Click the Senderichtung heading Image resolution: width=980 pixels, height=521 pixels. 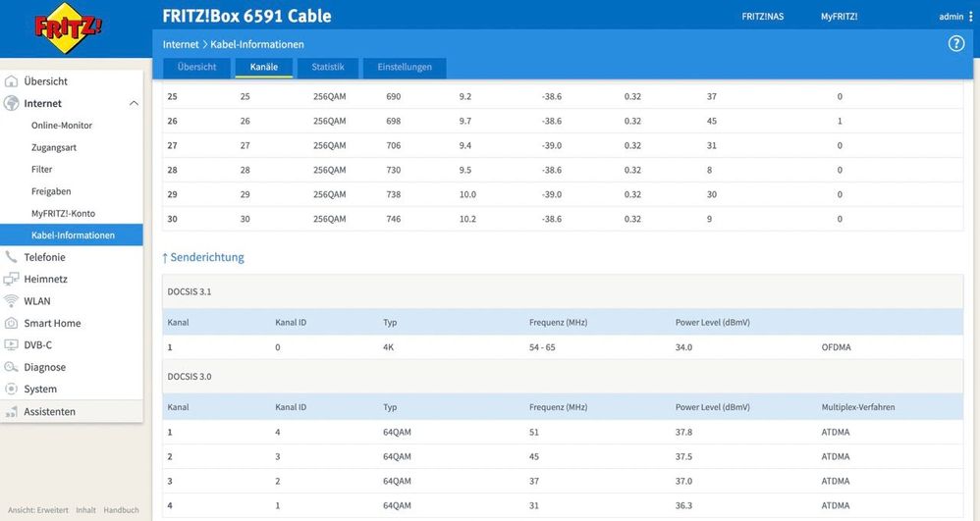pos(207,257)
